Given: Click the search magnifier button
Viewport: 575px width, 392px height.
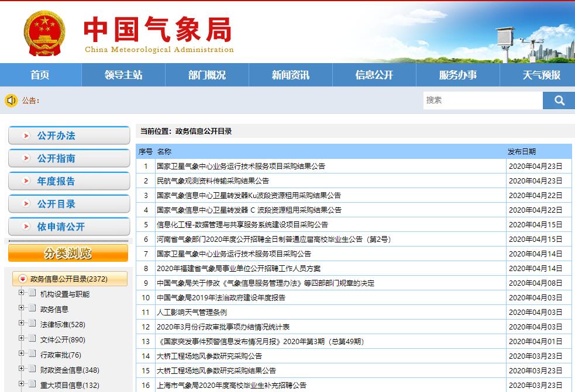Looking at the screenshot, I should [x=559, y=100].
